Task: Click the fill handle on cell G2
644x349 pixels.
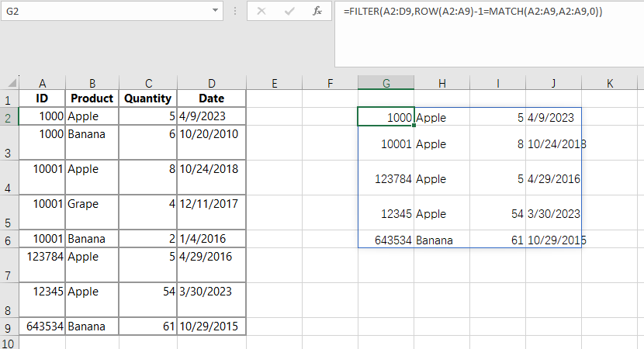Action: point(414,125)
